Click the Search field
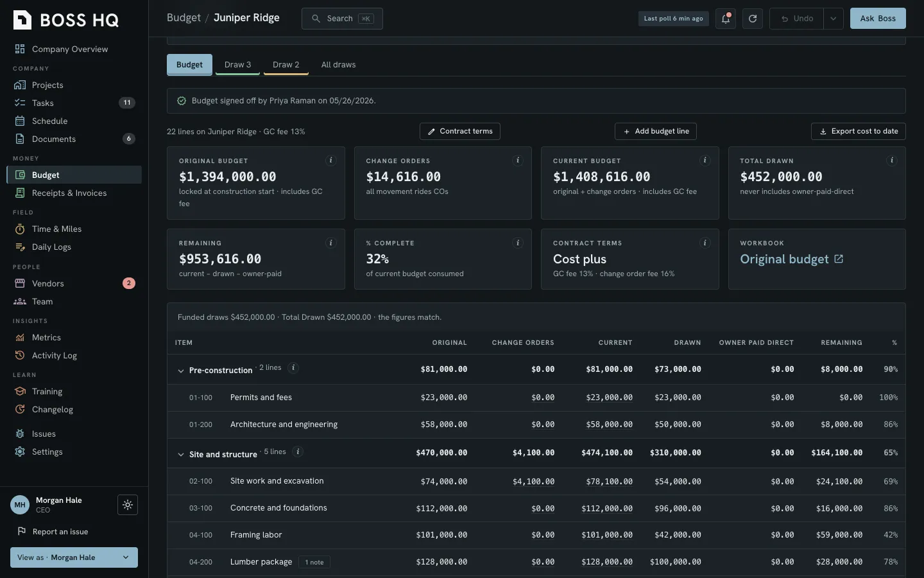 [342, 19]
